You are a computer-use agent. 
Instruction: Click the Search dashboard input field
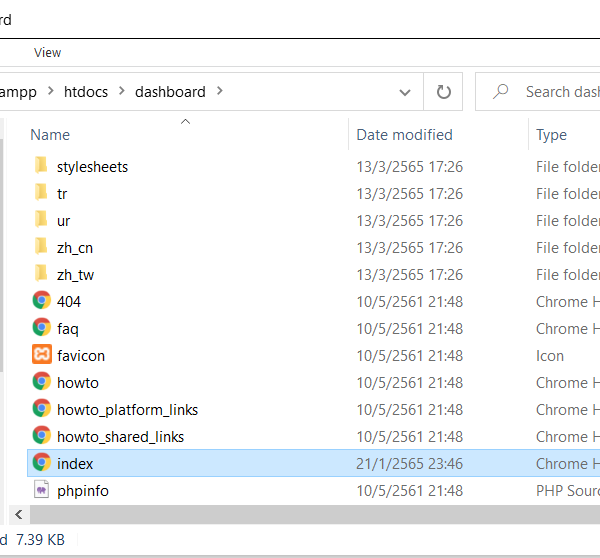(x=560, y=92)
